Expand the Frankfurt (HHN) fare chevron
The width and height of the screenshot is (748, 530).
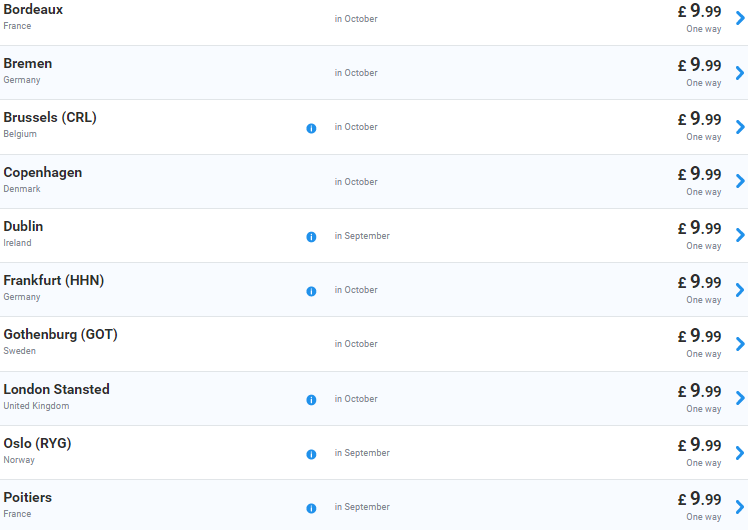pos(740,290)
